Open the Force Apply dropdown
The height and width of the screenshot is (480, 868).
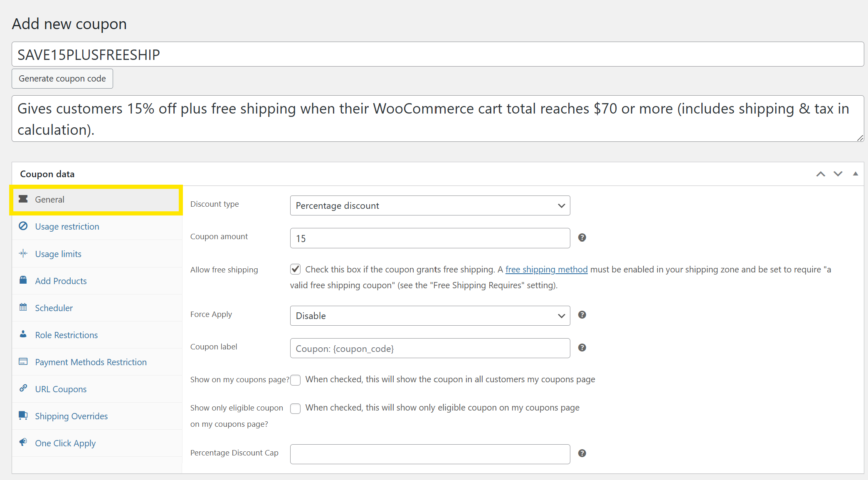click(x=430, y=316)
